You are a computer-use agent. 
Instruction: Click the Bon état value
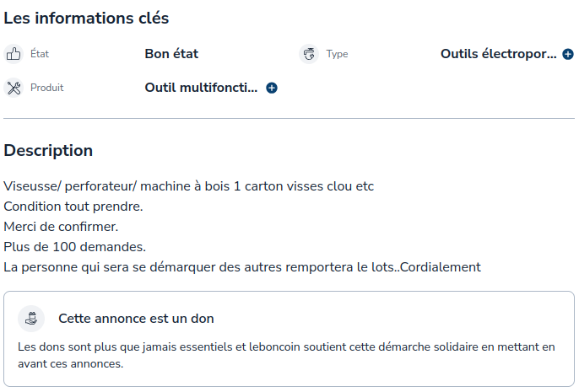(171, 54)
